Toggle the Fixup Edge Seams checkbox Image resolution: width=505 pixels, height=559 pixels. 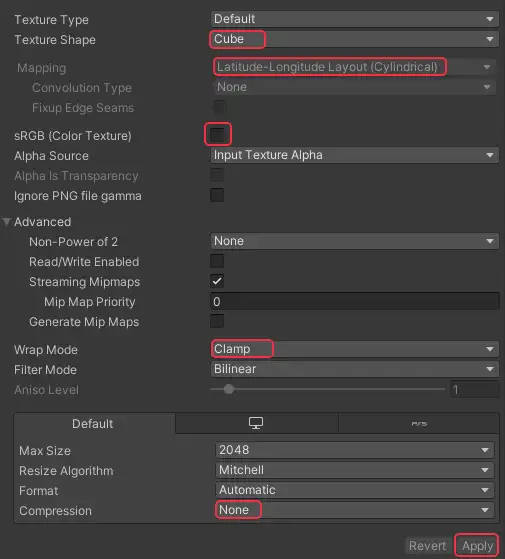point(219,107)
